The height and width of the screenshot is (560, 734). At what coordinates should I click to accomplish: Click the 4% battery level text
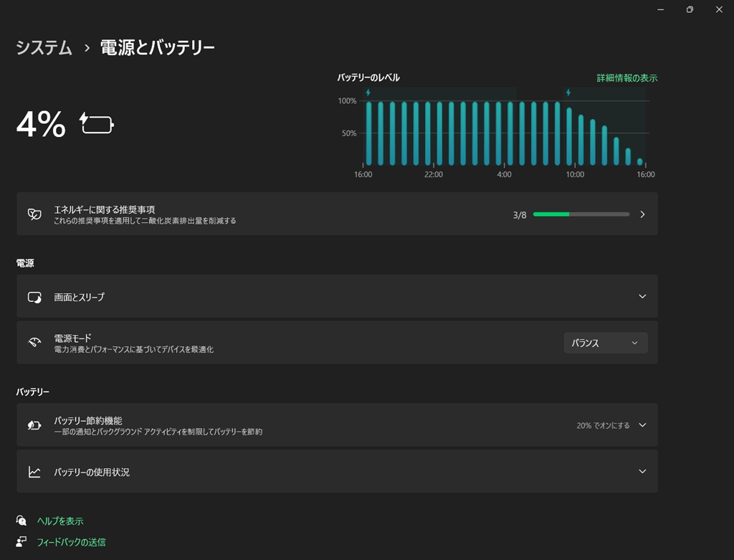pyautogui.click(x=41, y=125)
